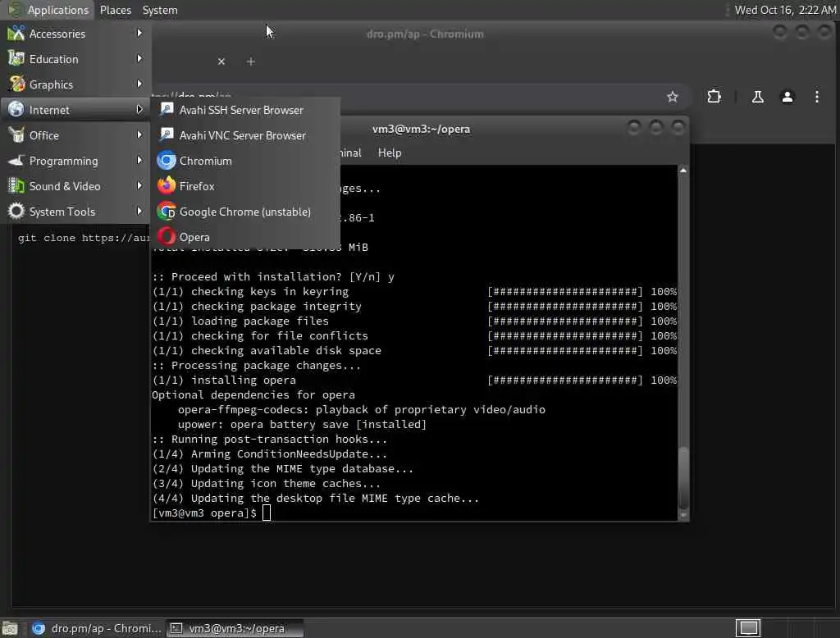The height and width of the screenshot is (638, 840).
Task: Open the terminal Help menu
Action: [390, 153]
